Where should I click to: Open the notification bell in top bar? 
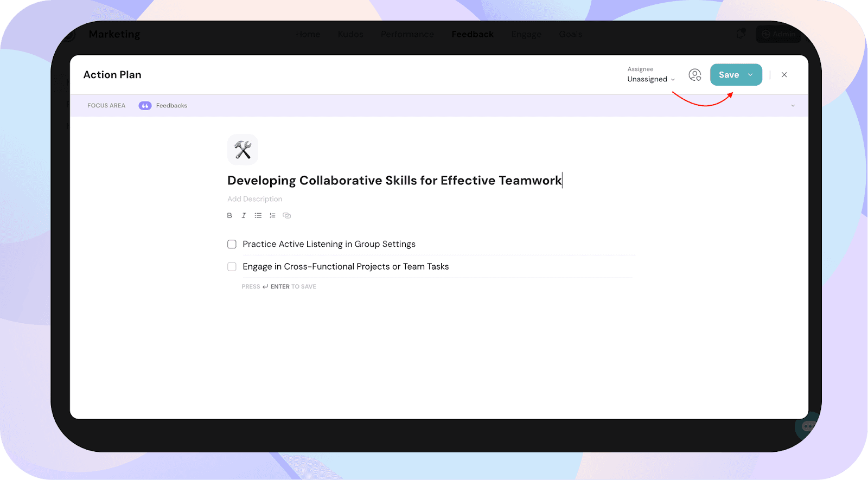tap(741, 34)
